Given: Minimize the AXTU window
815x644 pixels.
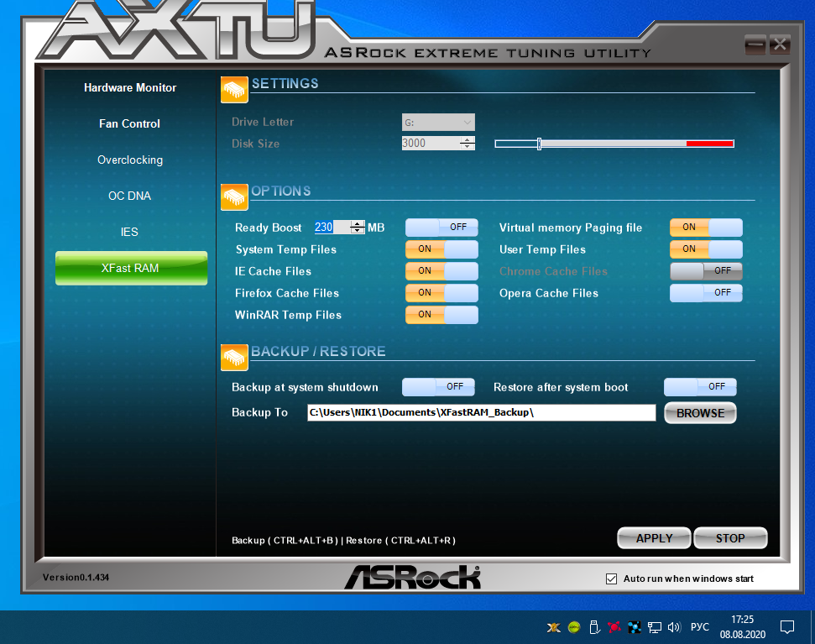Looking at the screenshot, I should point(755,45).
